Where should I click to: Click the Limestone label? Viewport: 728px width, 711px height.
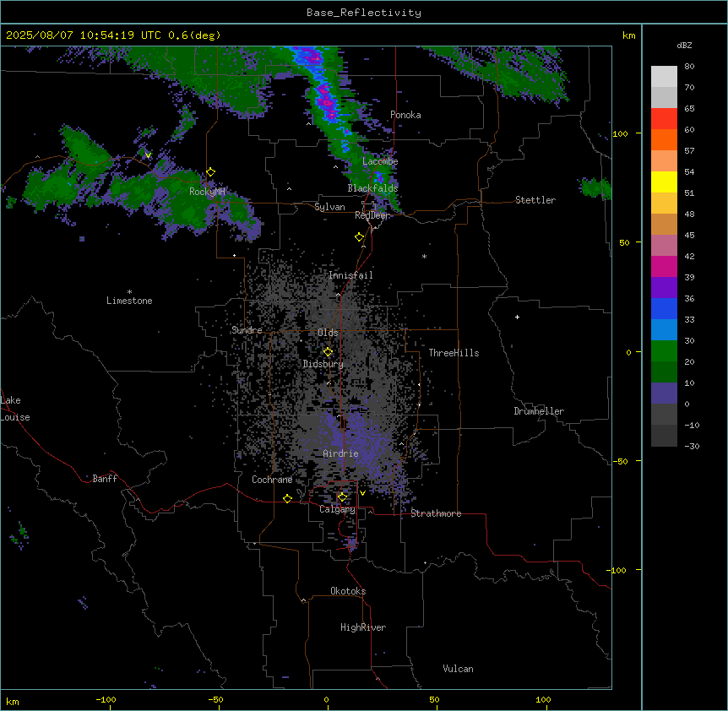[129, 301]
